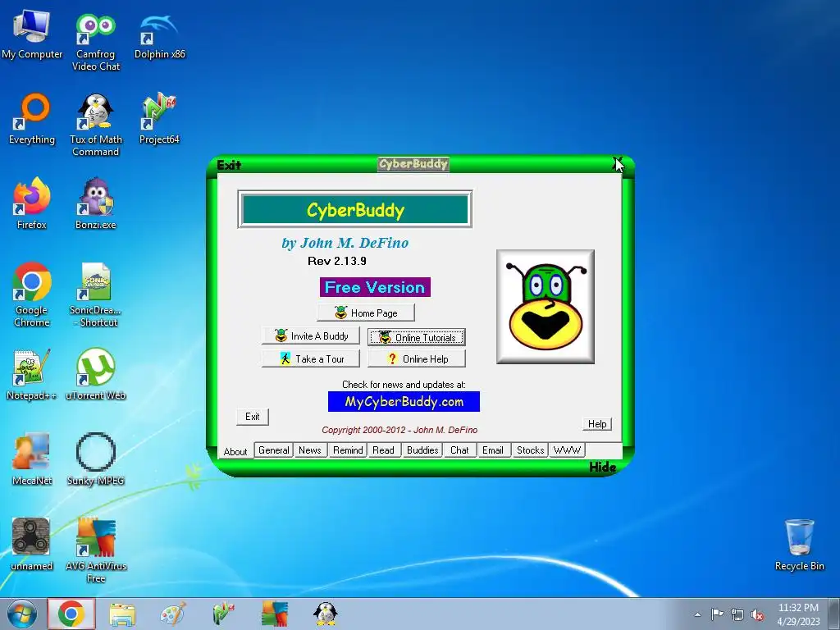Image resolution: width=840 pixels, height=630 pixels.
Task: Open the Everything search shortcut
Action: click(x=32, y=119)
